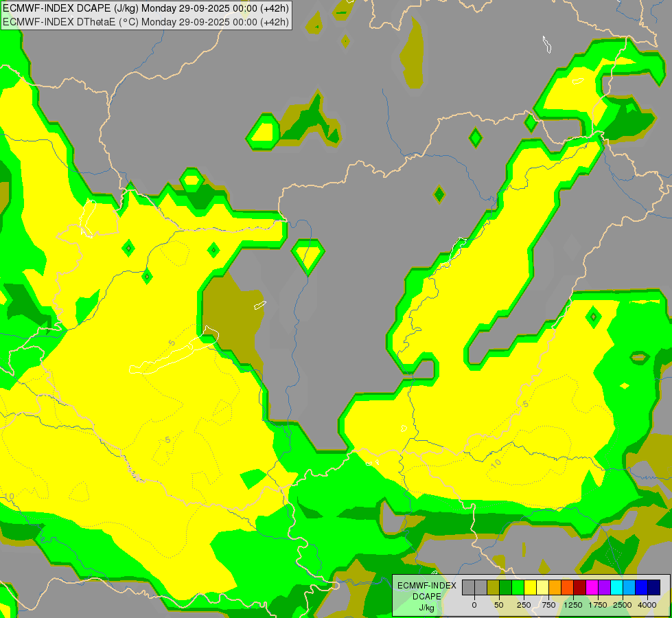Viewport: 672px width, 618px height.
Task: Click the yellow triangular DCAPE patch mid-map
Action: pyautogui.click(x=309, y=253)
